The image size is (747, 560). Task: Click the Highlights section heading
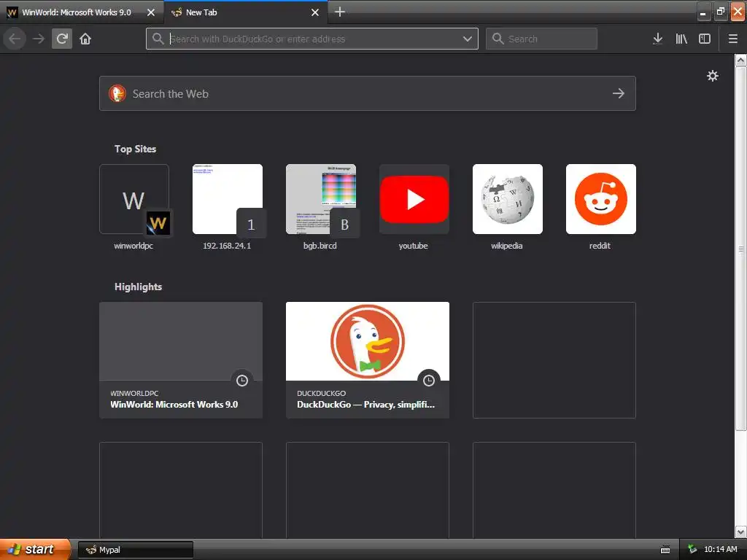coord(138,287)
